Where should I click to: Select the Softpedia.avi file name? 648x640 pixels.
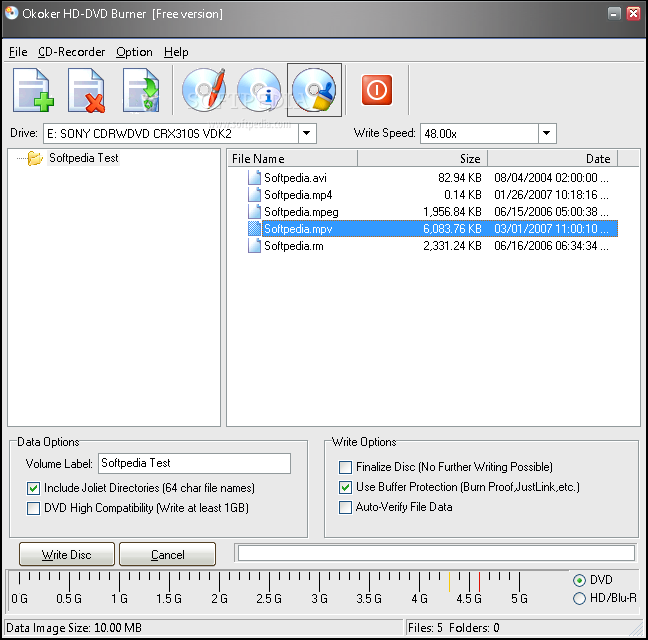point(295,178)
